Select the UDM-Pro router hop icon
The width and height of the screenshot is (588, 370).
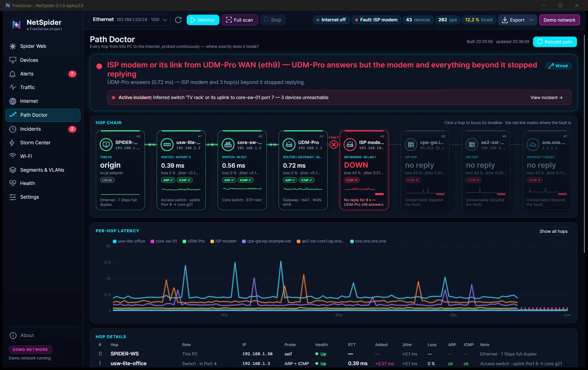point(289,145)
